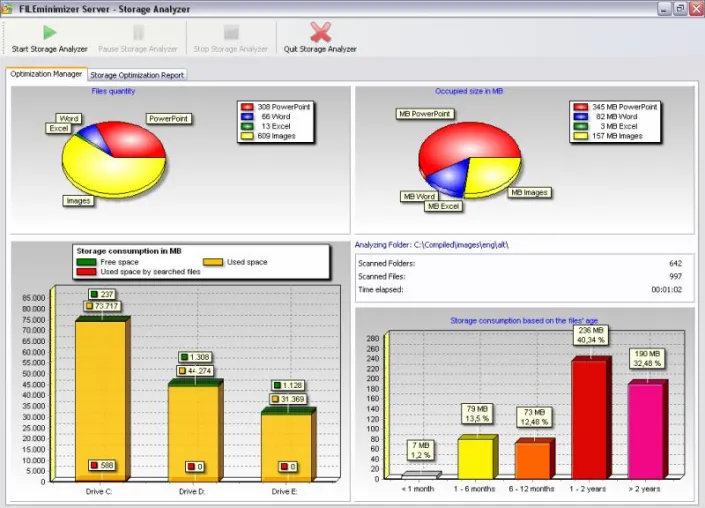This screenshot has width=705, height=508.
Task: Click the Pause Storage Analyzer icon
Action: tap(138, 32)
